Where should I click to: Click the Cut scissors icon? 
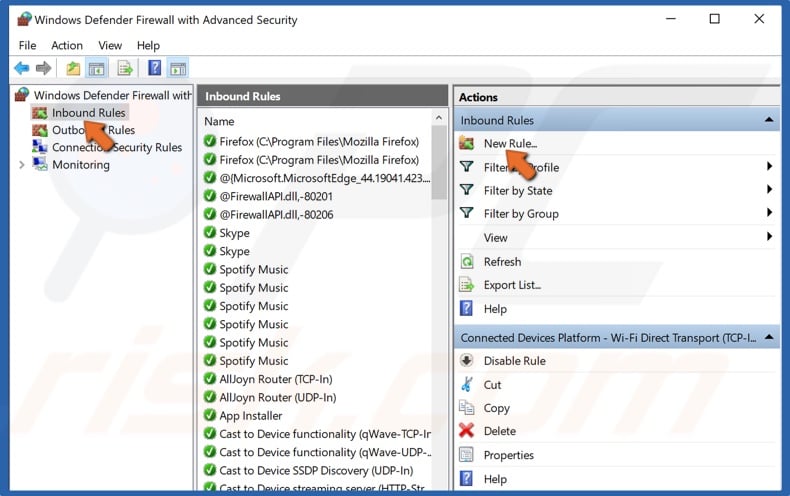[x=467, y=384]
